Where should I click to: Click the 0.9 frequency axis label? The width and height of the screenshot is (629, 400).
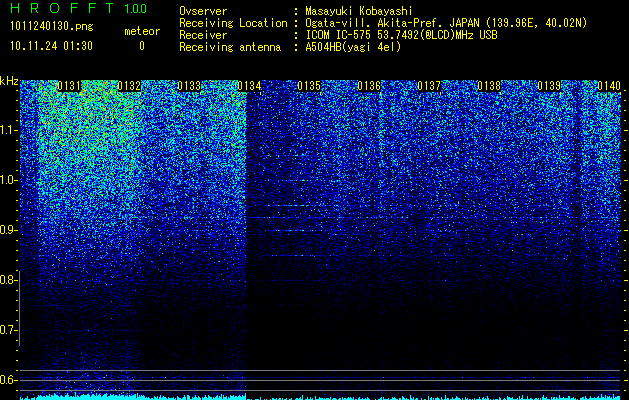(x=8, y=230)
